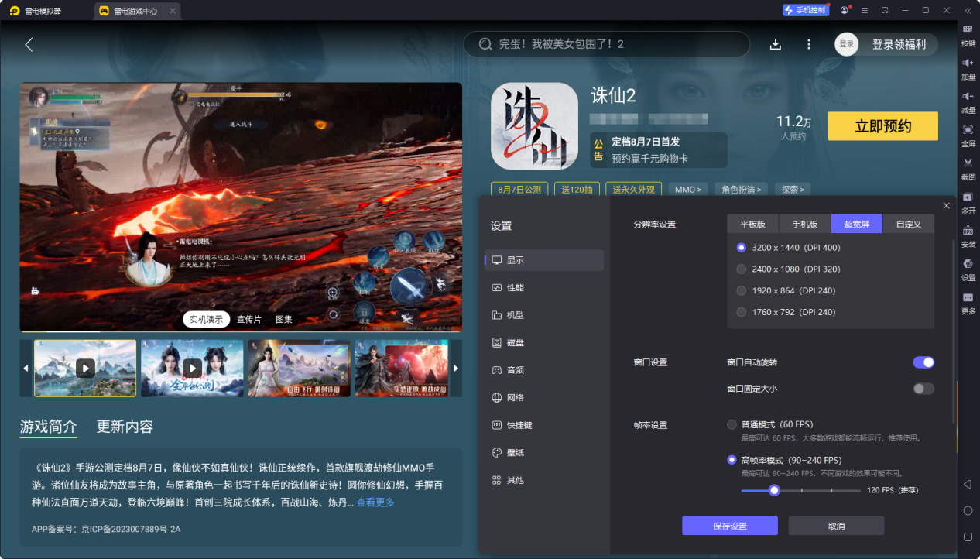Click the yellow 立即预约 button
This screenshot has height=559, width=980.
click(x=882, y=126)
